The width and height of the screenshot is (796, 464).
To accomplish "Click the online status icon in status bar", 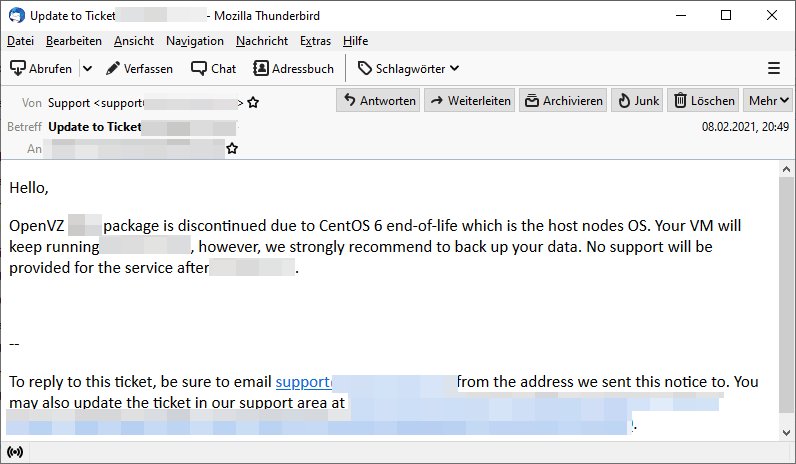I will 15,452.
